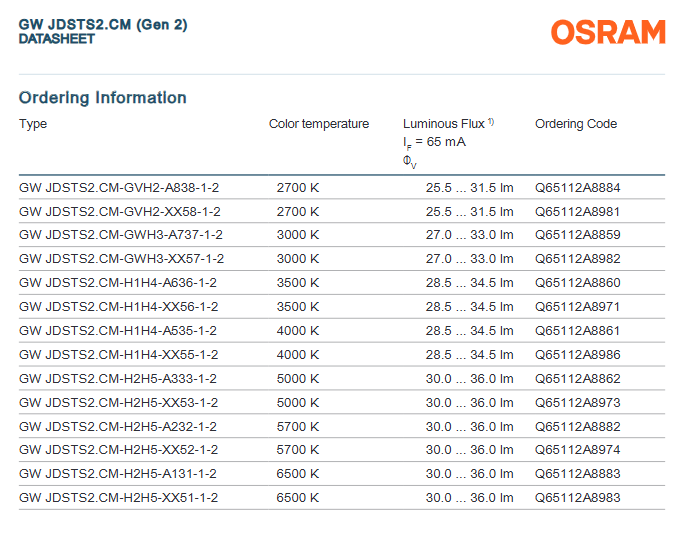Select type GW JDSTS2.CM-H2H5-XX51-1-2
The image size is (681, 537).
(119, 497)
